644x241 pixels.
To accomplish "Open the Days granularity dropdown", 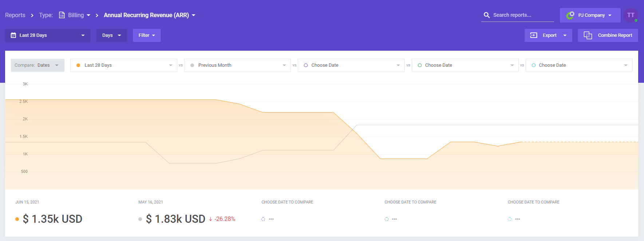I will (111, 35).
